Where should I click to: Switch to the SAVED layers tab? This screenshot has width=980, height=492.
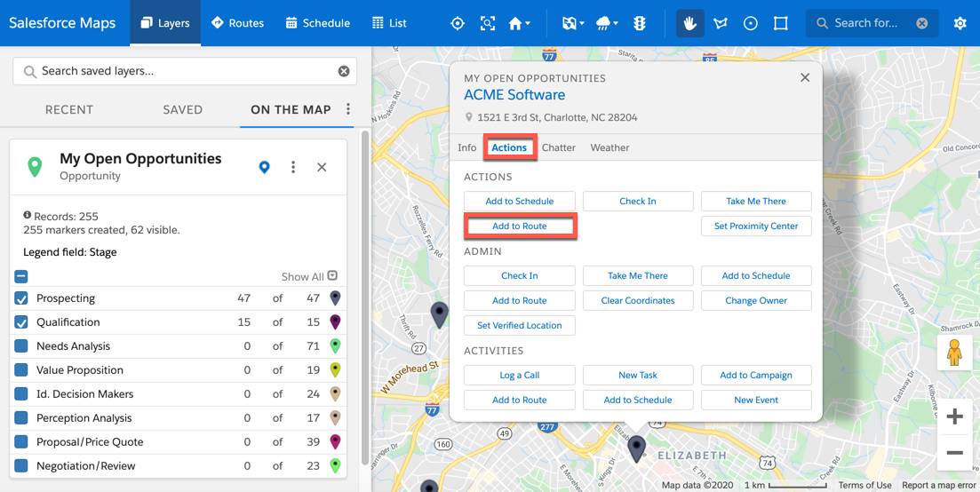[182, 110]
